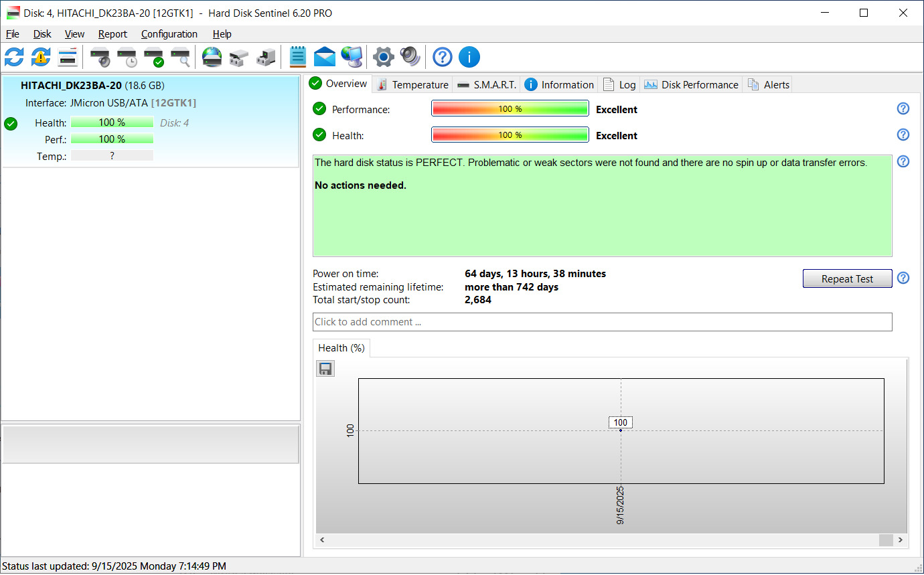
Task: Open the Configuration menu
Action: [x=169, y=34]
